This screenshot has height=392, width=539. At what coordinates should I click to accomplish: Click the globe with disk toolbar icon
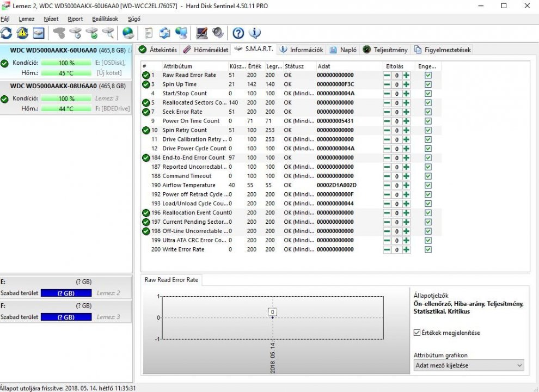pyautogui.click(x=128, y=33)
